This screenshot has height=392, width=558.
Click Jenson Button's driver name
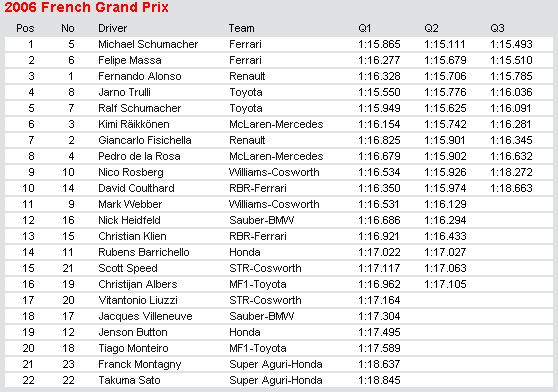(x=133, y=332)
